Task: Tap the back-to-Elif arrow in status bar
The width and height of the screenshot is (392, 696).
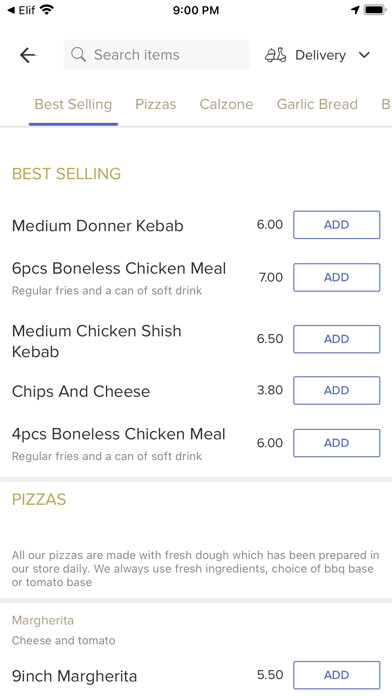Action: coord(11,9)
